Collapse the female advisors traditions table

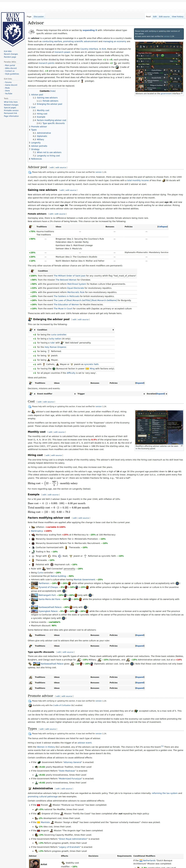click(x=162, y=227)
